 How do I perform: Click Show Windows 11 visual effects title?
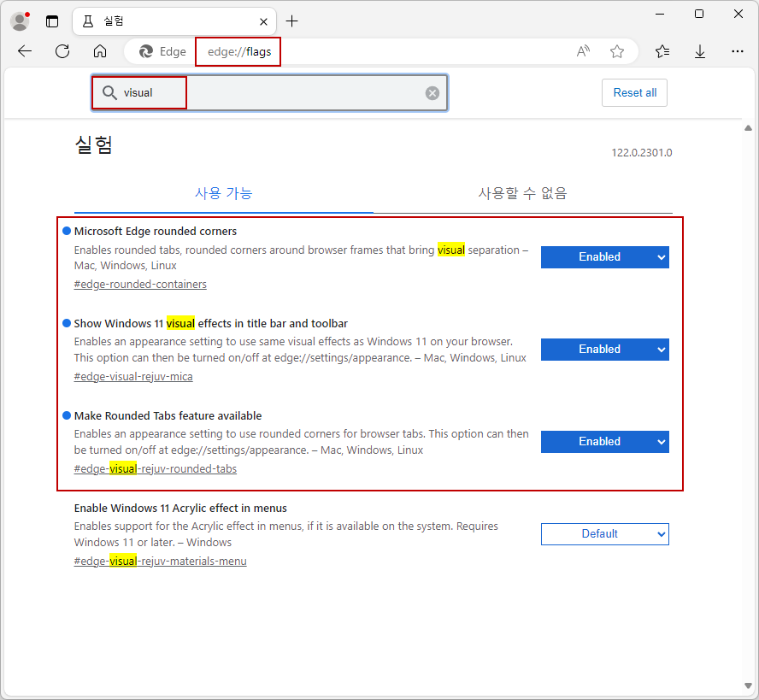click(211, 323)
